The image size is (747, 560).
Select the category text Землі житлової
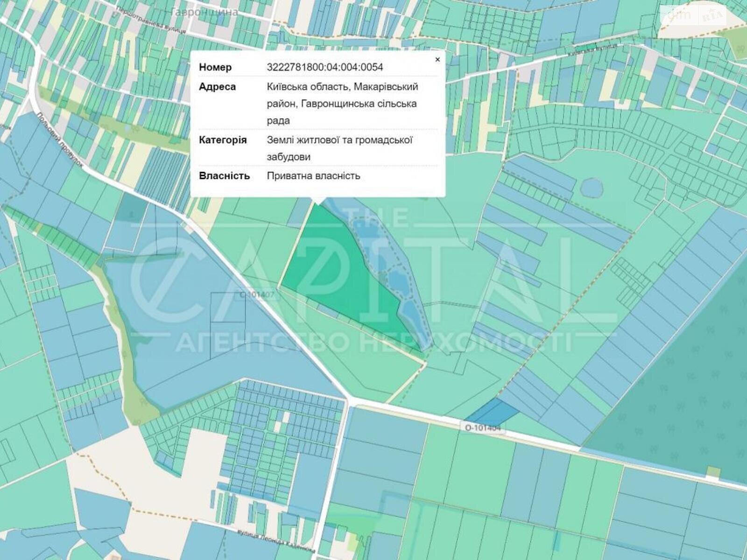click(x=303, y=140)
